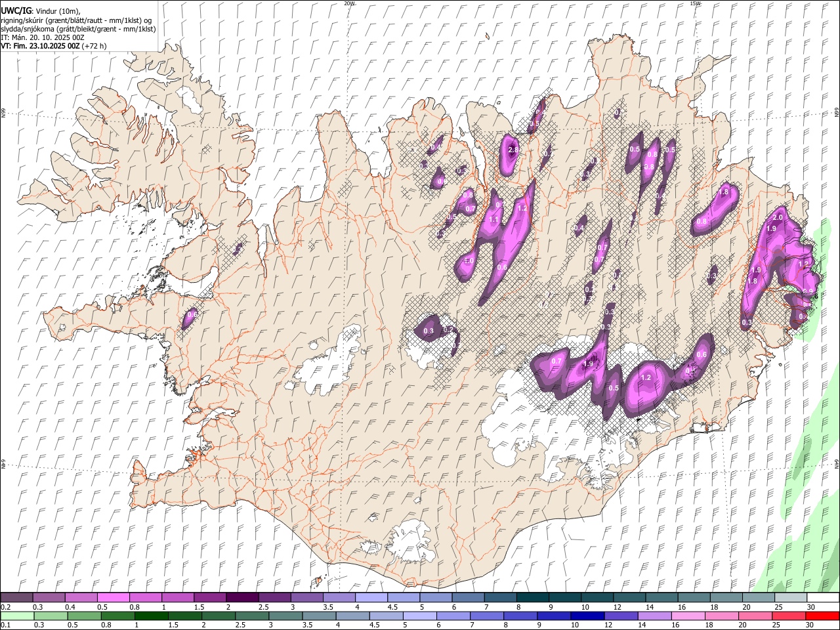
Task: Click the 1.1 snowfall value on map
Action: click(x=494, y=220)
